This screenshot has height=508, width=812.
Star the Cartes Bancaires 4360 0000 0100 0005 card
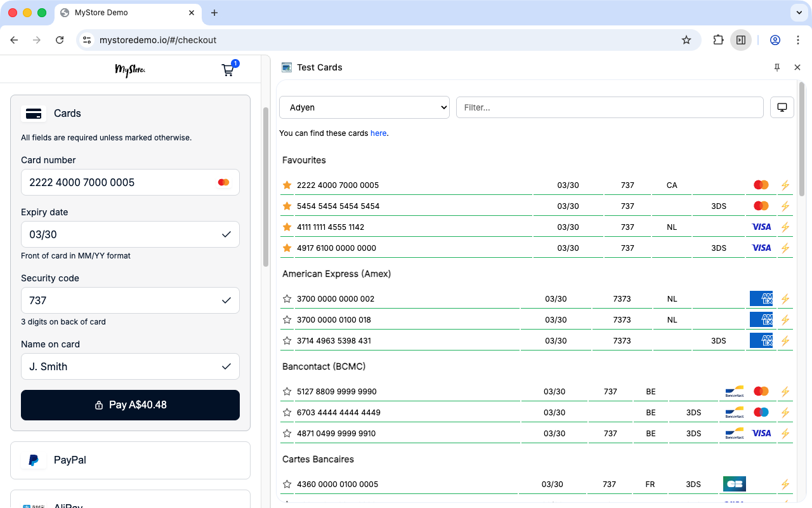pos(287,485)
